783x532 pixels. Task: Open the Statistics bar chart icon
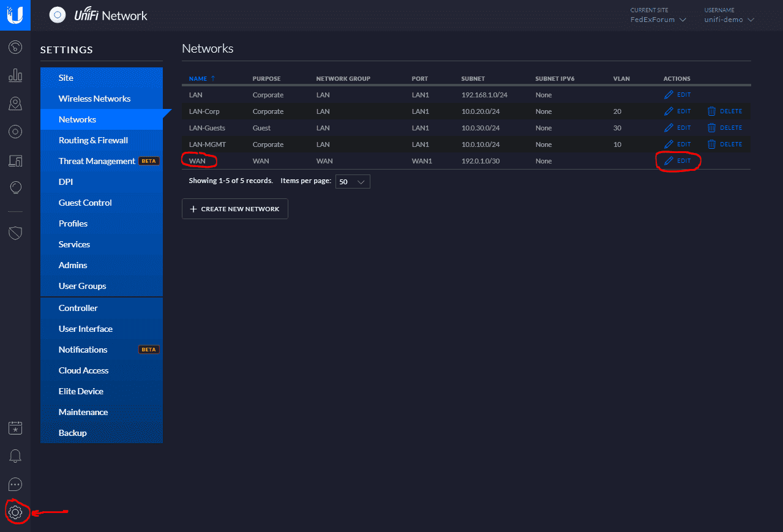coord(15,75)
